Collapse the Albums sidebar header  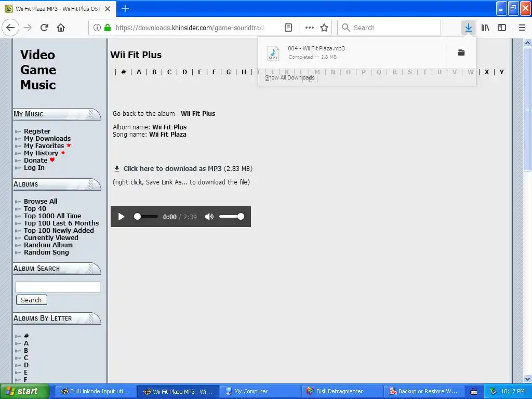57,184
